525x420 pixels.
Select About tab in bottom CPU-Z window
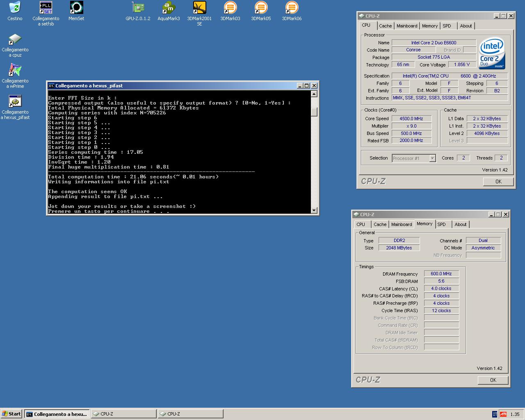tap(460, 224)
